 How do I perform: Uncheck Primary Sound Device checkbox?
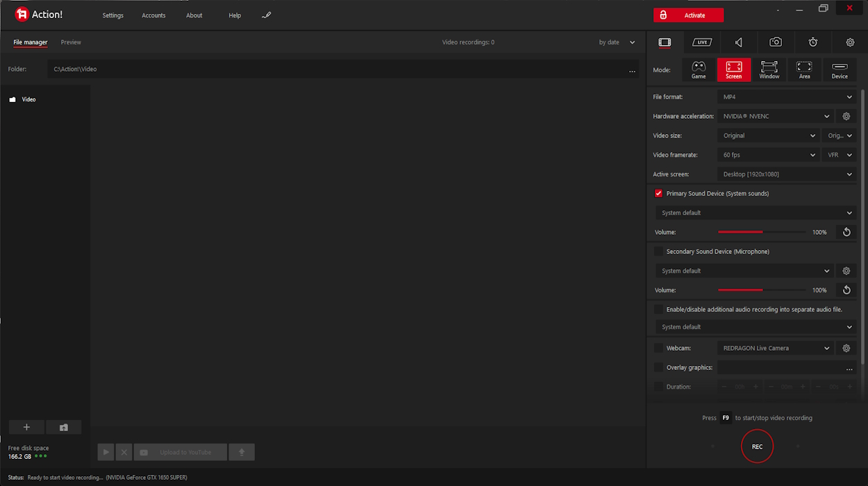tap(658, 194)
